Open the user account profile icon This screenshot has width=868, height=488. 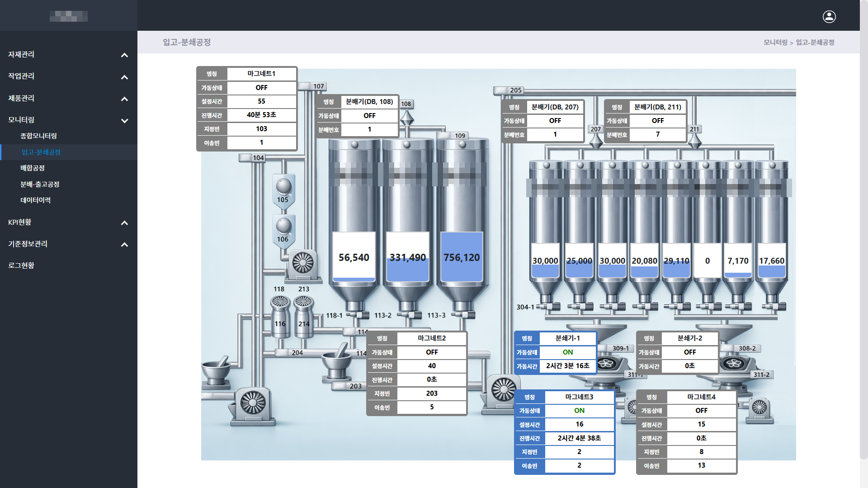829,17
